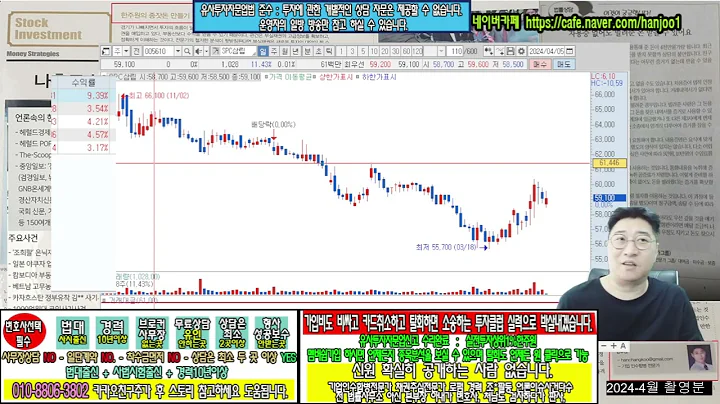Click the 59,200 best ask price
Viewport: 720px width, 404px height.
pyautogui.click(x=380, y=64)
